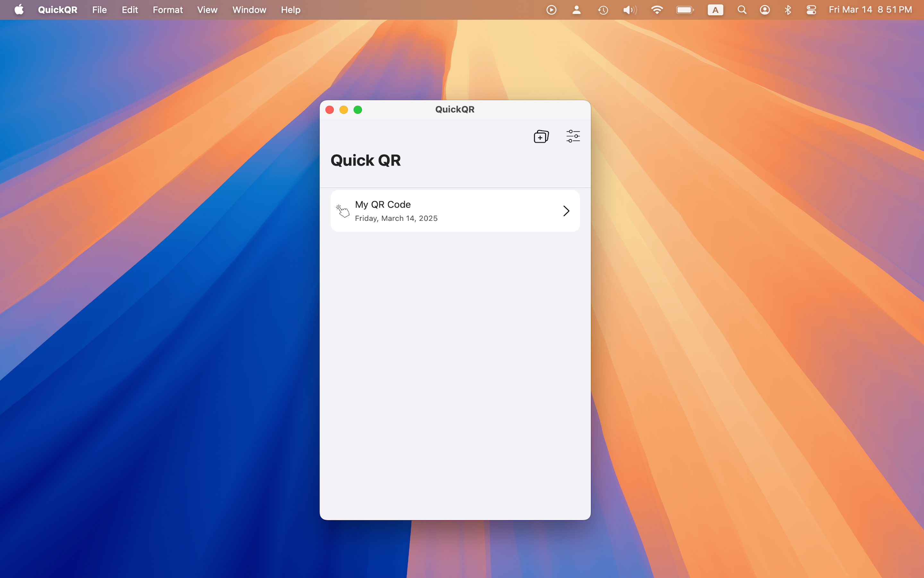
Task: Click the person silhouette menu bar icon
Action: [577, 10]
